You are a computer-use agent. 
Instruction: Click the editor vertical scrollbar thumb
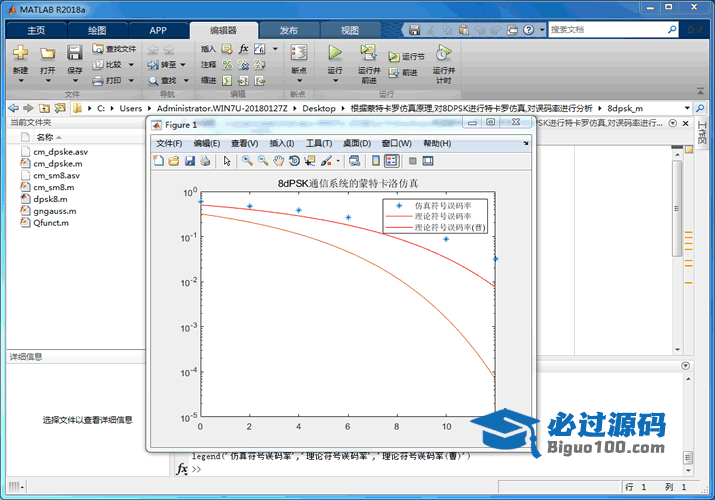click(x=677, y=207)
